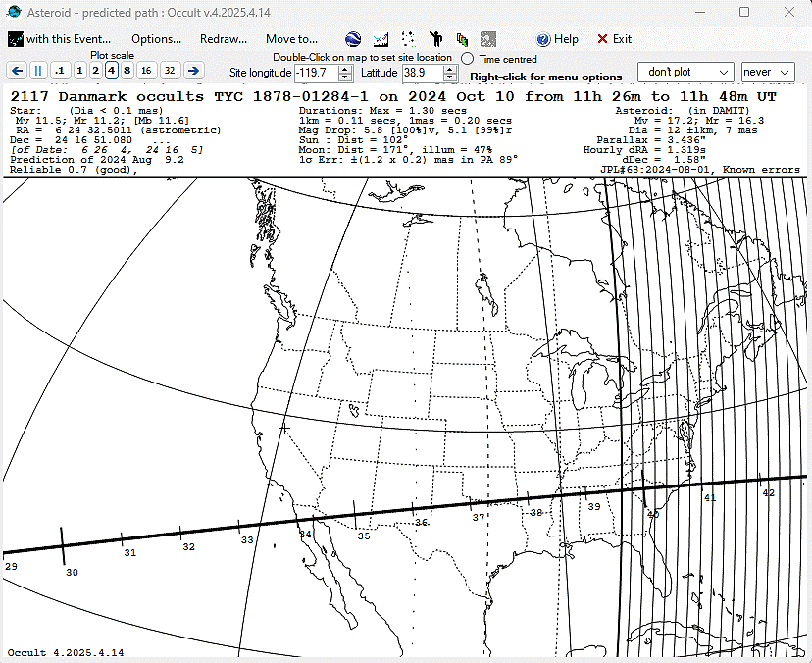The width and height of the screenshot is (812, 663).
Task: Click the 'Prediction of 2024 Aug 9.2' line
Action: pyautogui.click(x=97, y=160)
